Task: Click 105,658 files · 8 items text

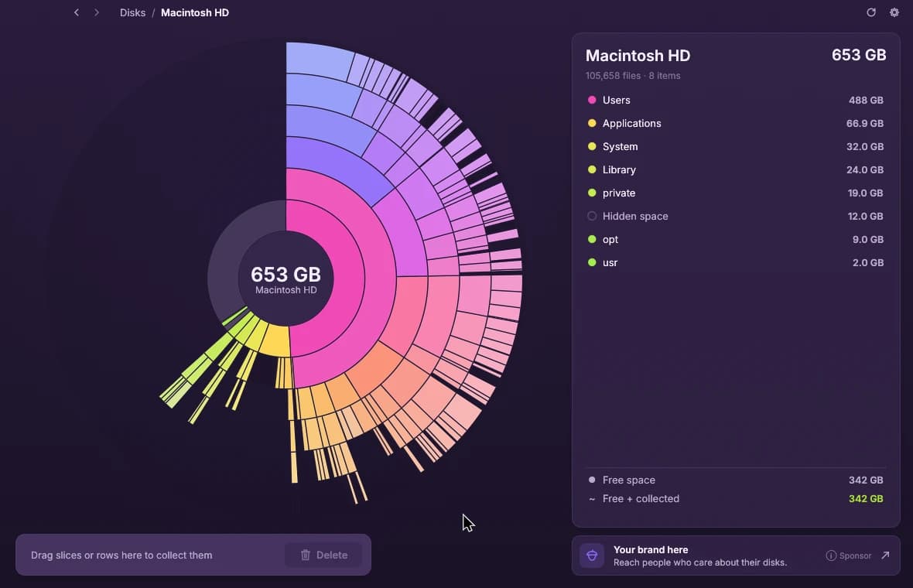Action: [x=633, y=76]
